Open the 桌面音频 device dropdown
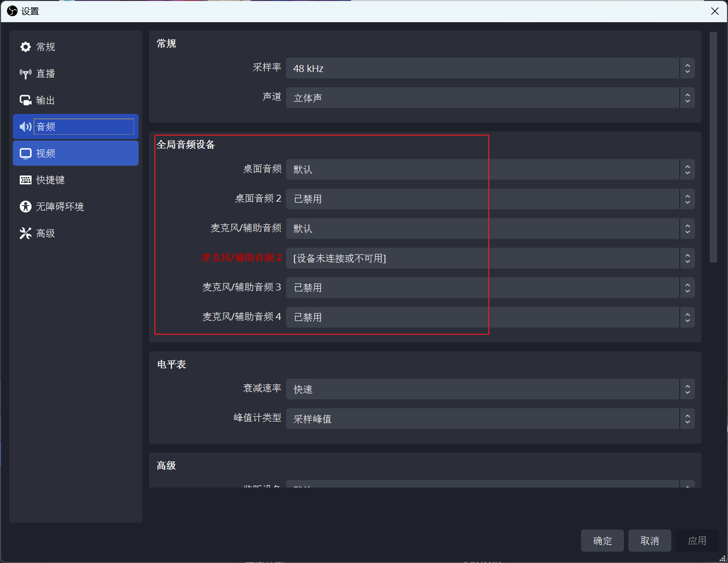This screenshot has width=728, height=563. point(490,169)
